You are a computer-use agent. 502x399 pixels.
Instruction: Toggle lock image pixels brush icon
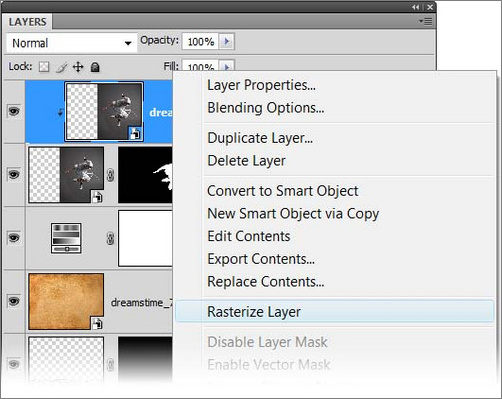pos(61,67)
